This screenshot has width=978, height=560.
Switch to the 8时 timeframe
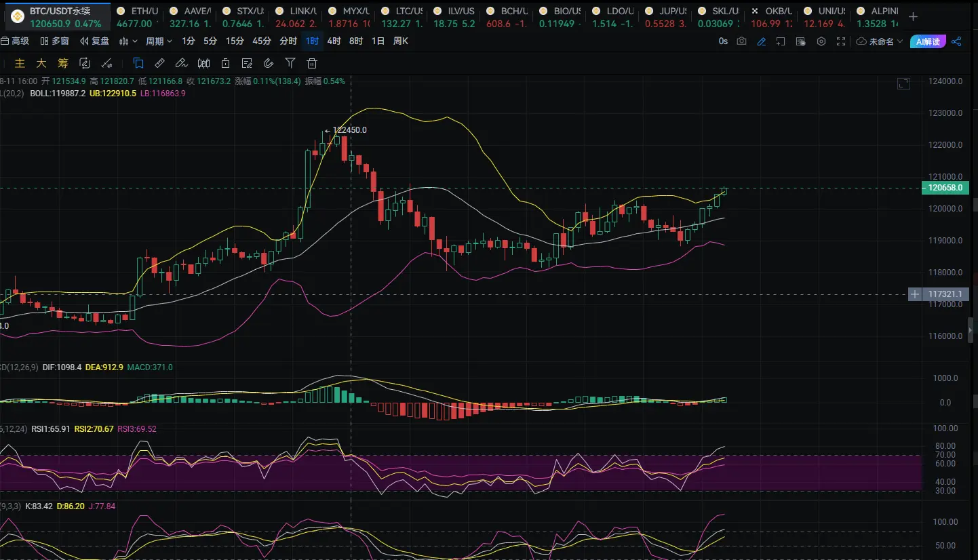coord(356,41)
